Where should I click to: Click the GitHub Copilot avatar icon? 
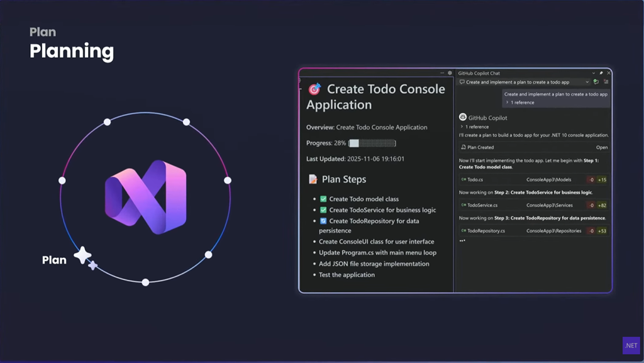(463, 117)
